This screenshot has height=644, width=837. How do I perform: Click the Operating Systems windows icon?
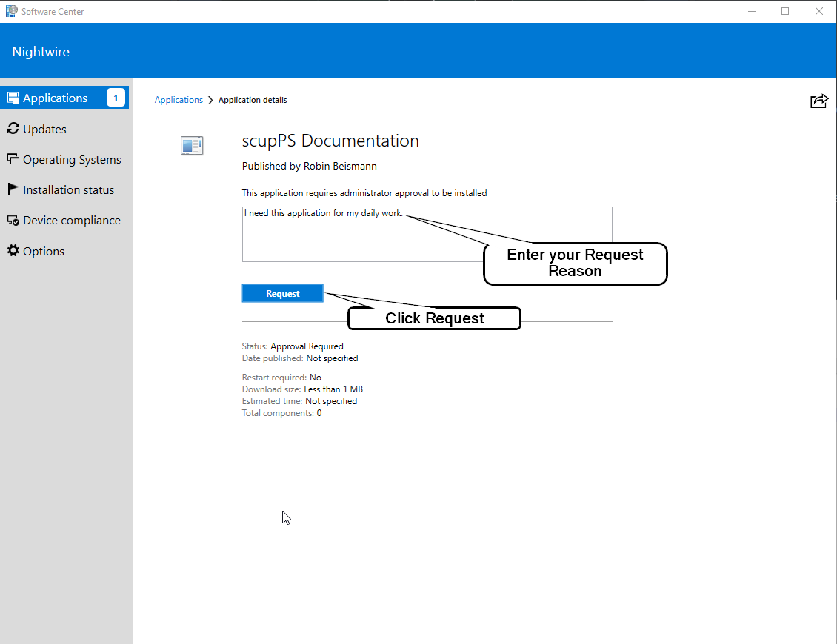point(13,159)
